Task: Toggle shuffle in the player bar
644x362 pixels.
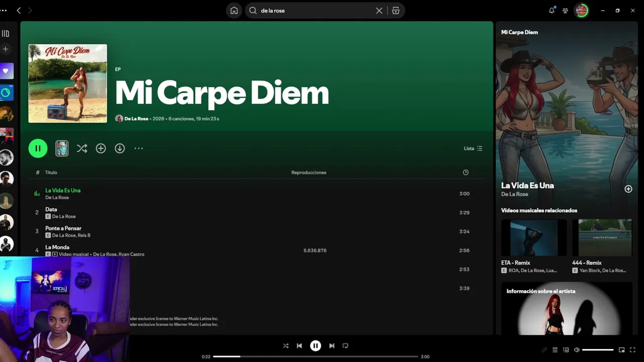Action: pos(286,346)
